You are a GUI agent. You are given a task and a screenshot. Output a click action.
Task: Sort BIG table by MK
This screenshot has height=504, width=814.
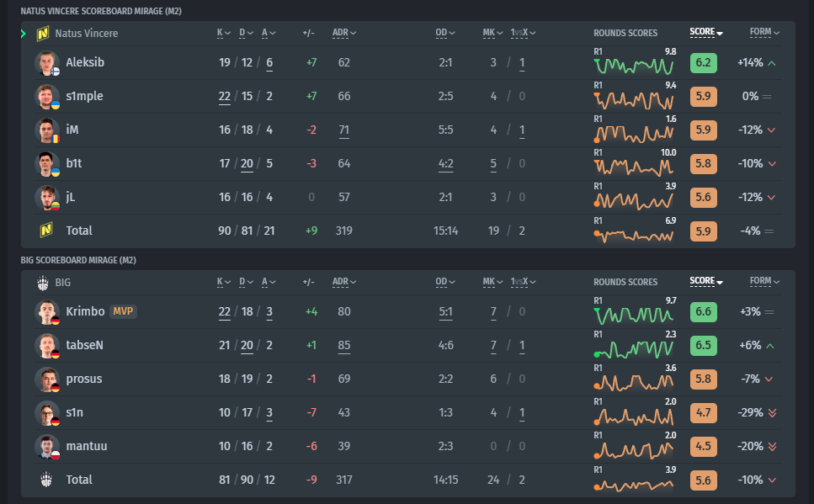coord(492,282)
